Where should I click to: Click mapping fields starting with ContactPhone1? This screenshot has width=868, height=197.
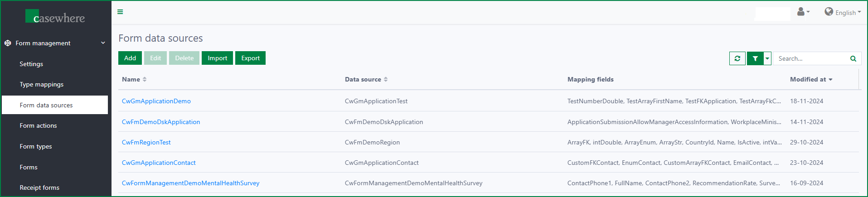pos(674,183)
